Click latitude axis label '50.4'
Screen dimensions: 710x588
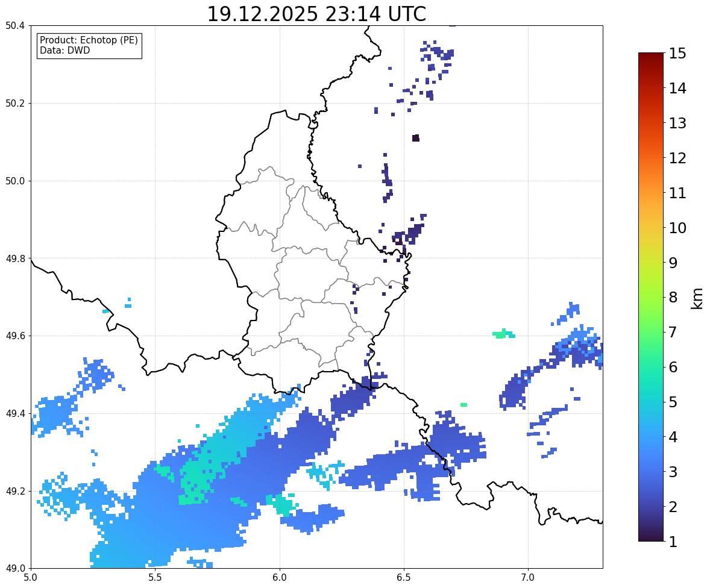pos(15,26)
